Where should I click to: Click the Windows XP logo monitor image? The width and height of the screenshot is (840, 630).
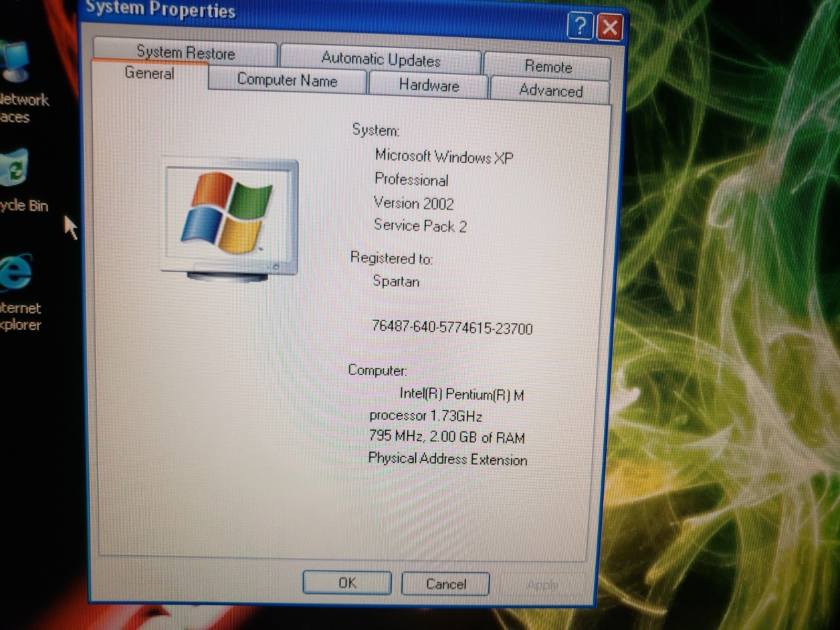pyautogui.click(x=230, y=219)
